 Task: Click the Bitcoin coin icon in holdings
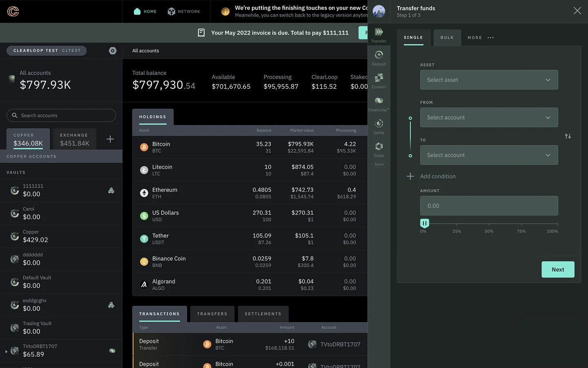point(144,147)
